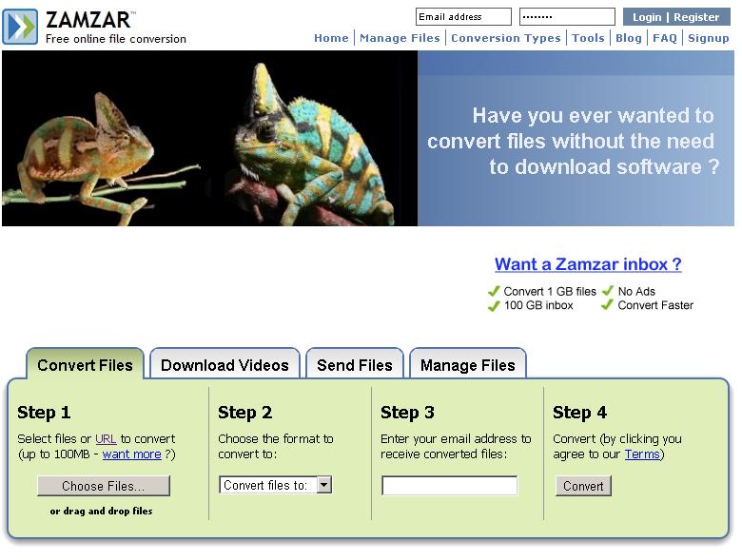The width and height of the screenshot is (742, 560).
Task: Switch to the Download Videos tab
Action: [225, 364]
